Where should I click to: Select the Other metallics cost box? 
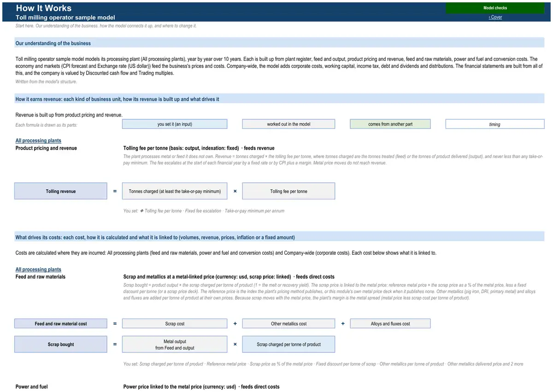288,324
